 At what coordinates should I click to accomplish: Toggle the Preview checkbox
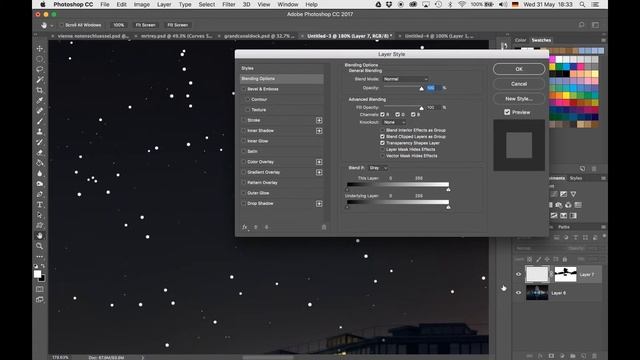click(x=507, y=112)
